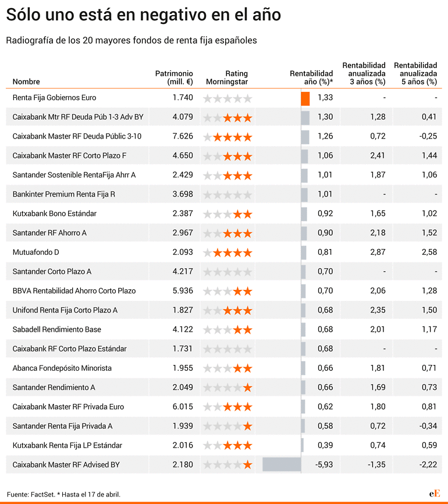
Task: Click the eE logo in the footer
Action: (435, 494)
